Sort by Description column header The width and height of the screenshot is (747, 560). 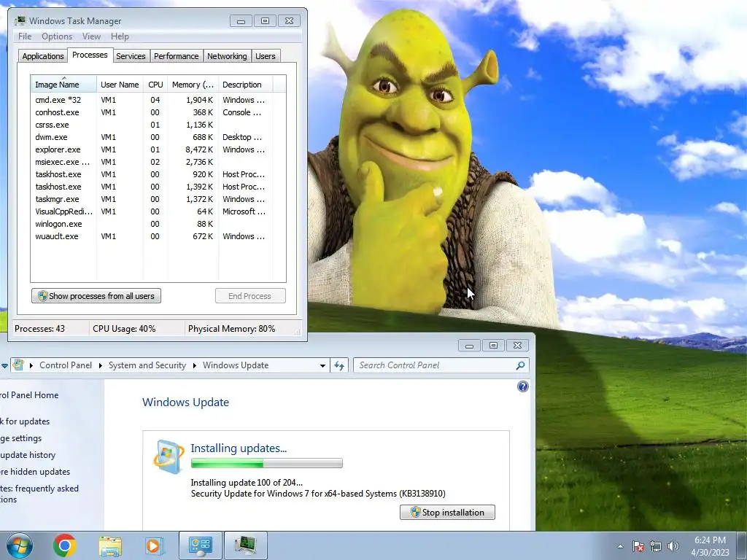point(245,85)
